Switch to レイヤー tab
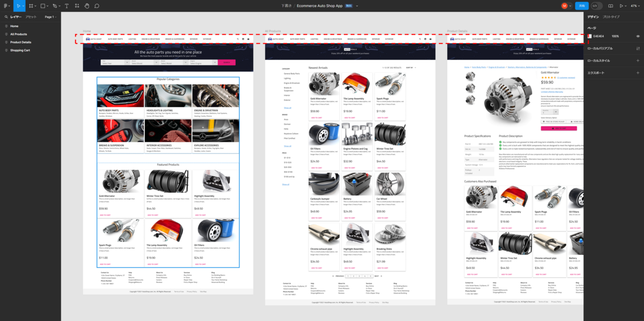 [16, 17]
